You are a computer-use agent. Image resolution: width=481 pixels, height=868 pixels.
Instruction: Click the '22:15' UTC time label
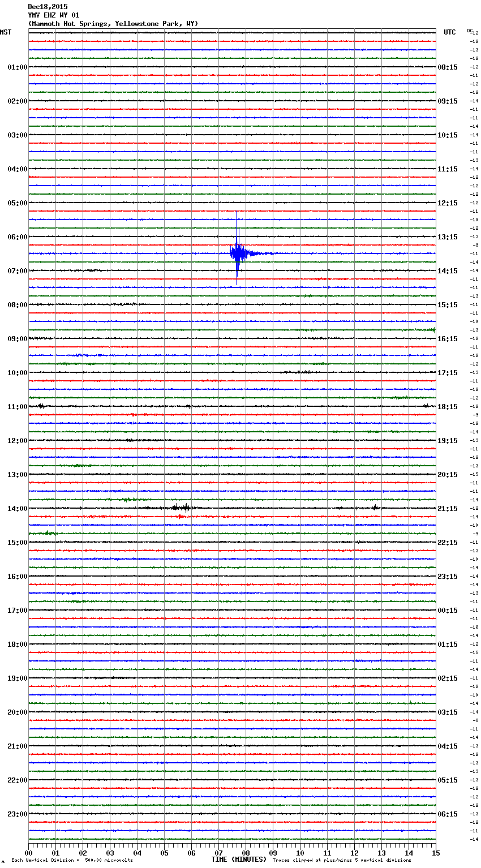[x=448, y=543]
